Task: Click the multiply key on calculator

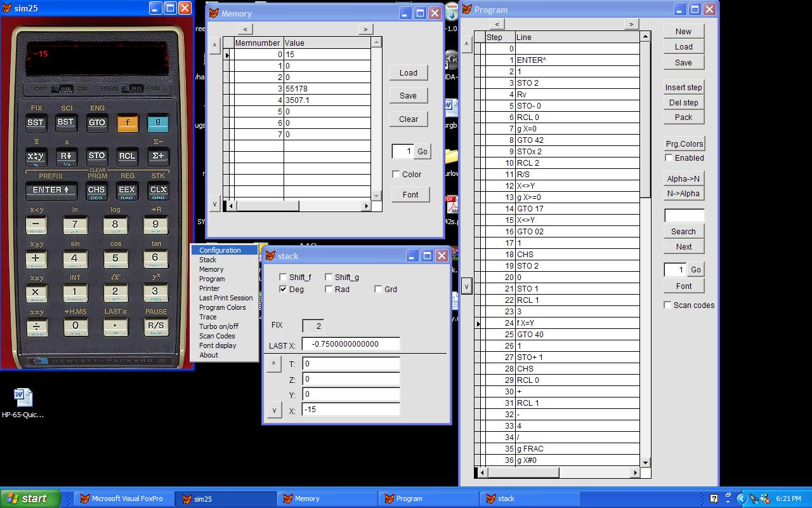Action: pyautogui.click(x=36, y=293)
